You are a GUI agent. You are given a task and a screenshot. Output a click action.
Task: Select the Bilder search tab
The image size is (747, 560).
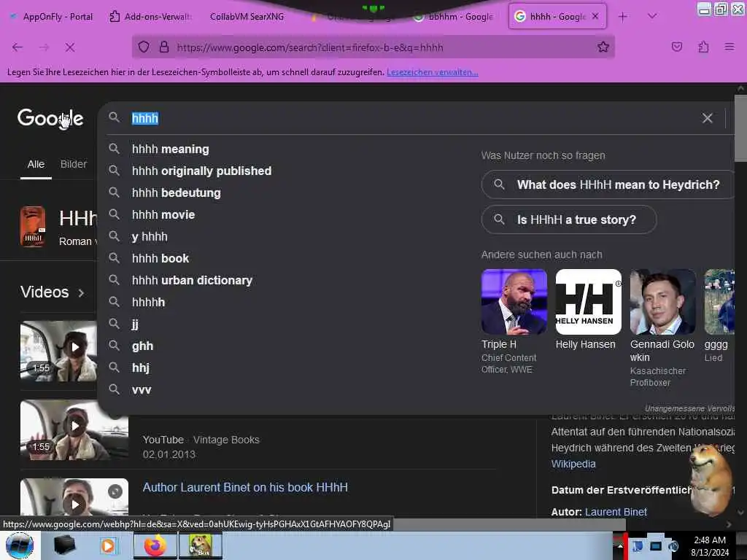tap(74, 164)
